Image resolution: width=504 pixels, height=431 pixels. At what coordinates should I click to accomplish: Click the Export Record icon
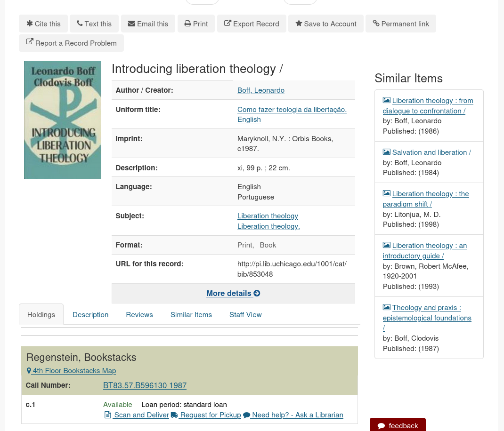(x=228, y=24)
